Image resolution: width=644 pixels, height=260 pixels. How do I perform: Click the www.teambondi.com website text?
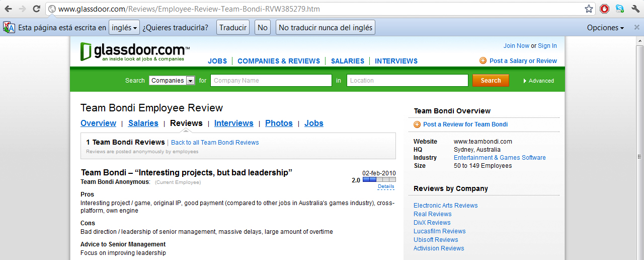(x=483, y=142)
